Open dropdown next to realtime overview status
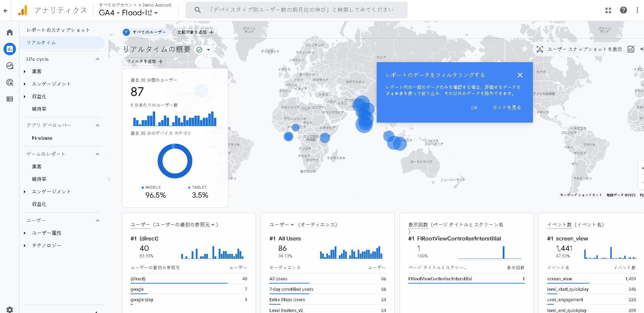The width and height of the screenshot is (644, 313). pos(208,50)
